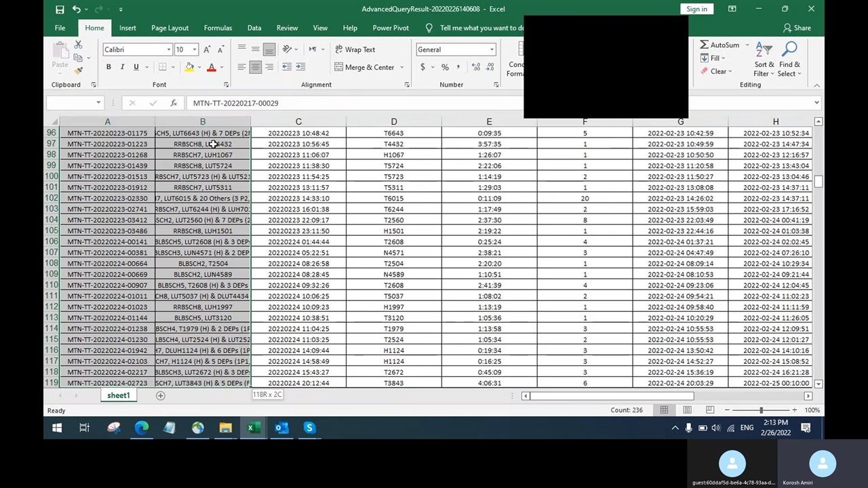Switch to the Data ribbon tab

pyautogui.click(x=254, y=28)
